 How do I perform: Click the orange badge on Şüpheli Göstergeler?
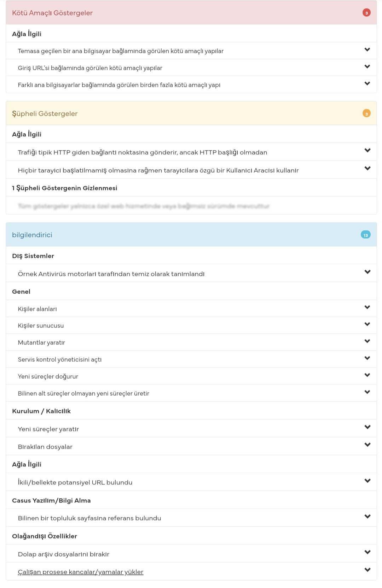366,113
